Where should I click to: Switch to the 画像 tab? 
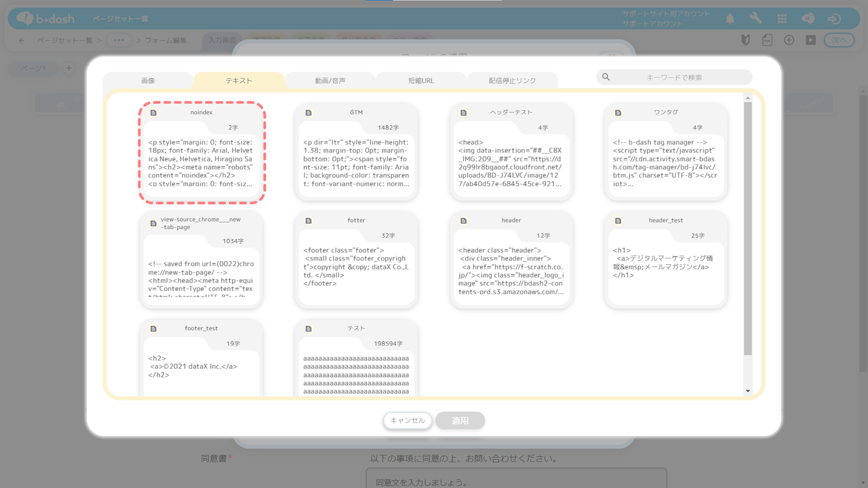pyautogui.click(x=148, y=81)
